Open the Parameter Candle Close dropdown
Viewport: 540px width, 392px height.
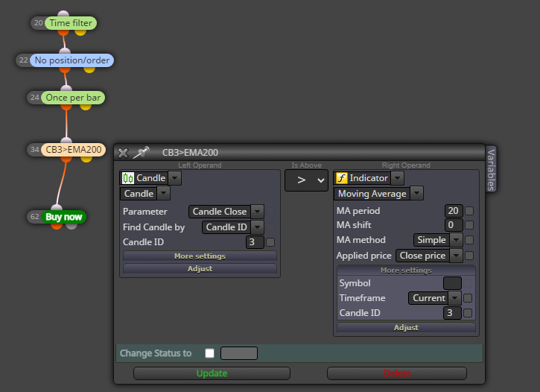(257, 212)
